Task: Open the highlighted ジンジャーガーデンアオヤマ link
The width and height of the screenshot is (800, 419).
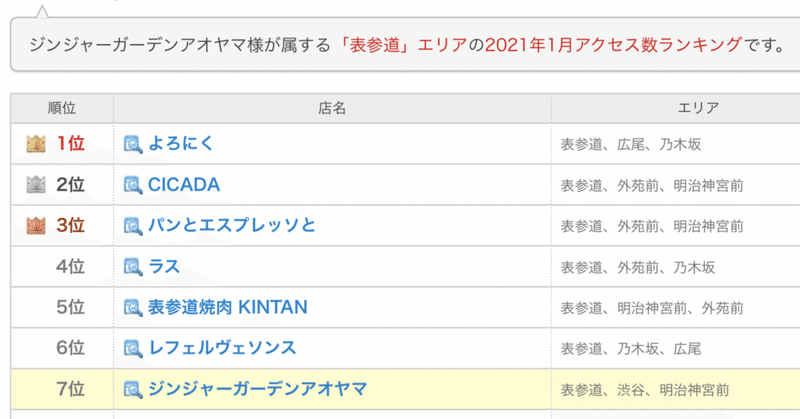Action: pos(257,389)
